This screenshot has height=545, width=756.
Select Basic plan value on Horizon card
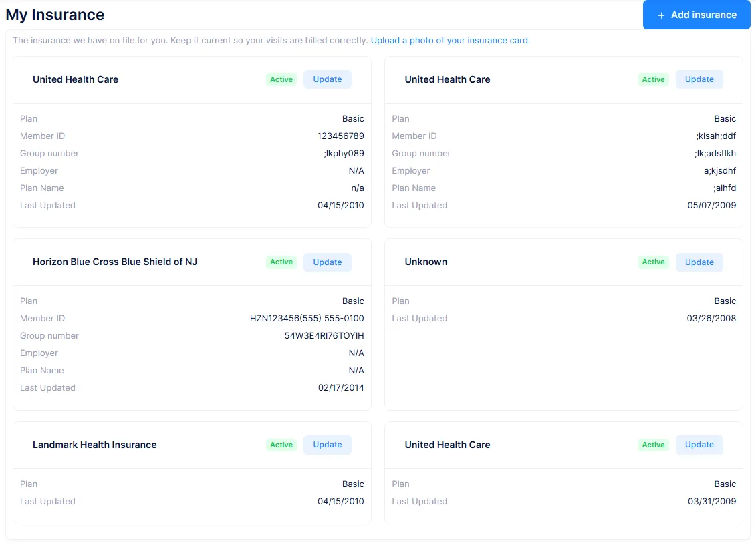353,301
